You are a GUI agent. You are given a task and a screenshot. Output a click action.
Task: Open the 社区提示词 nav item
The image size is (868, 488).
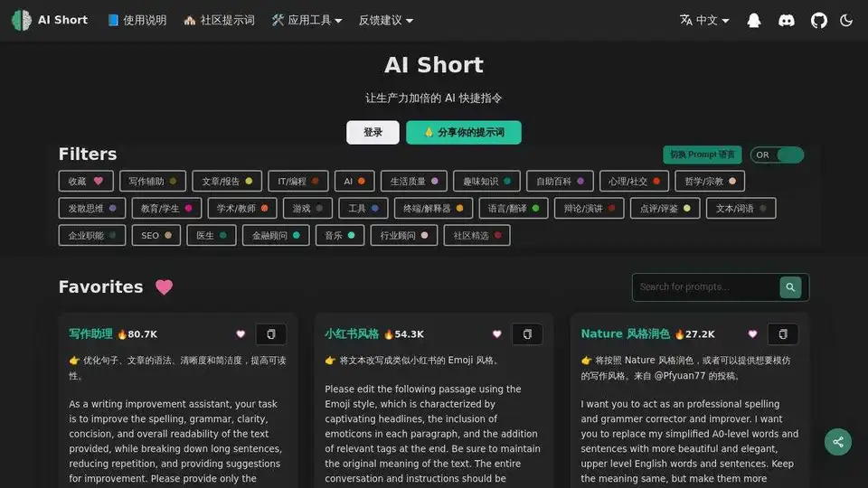pyautogui.click(x=219, y=21)
